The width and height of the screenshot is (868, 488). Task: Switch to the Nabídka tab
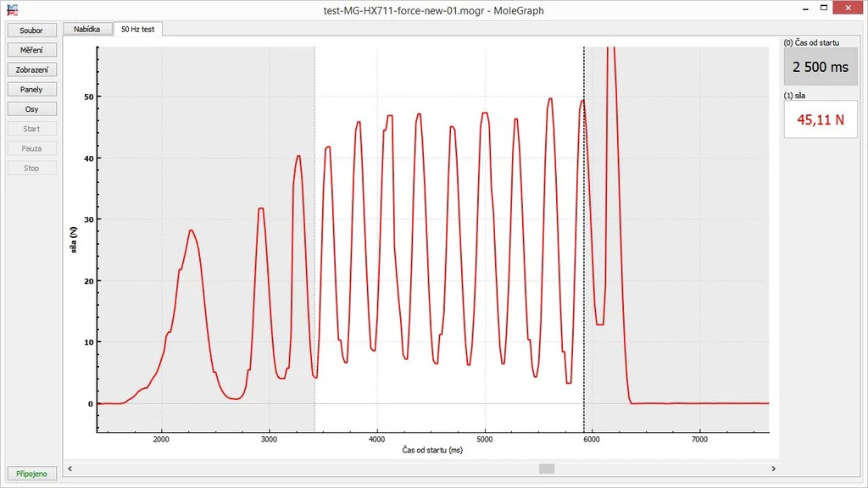87,29
